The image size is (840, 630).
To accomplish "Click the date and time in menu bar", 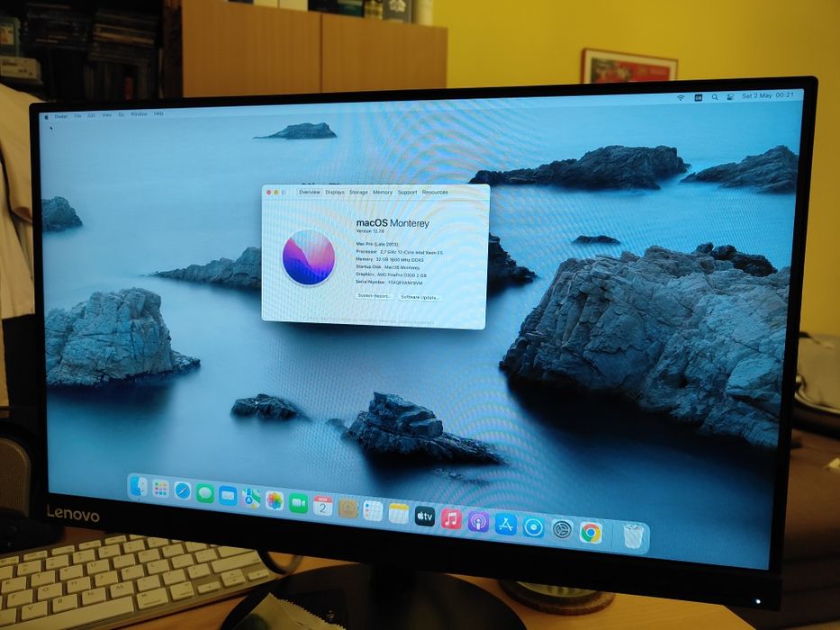I will (x=768, y=95).
